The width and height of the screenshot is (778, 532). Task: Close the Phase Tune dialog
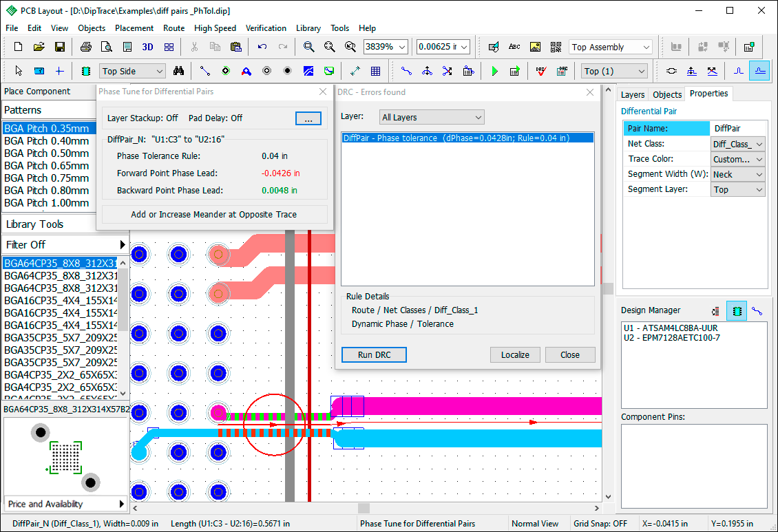(x=323, y=92)
